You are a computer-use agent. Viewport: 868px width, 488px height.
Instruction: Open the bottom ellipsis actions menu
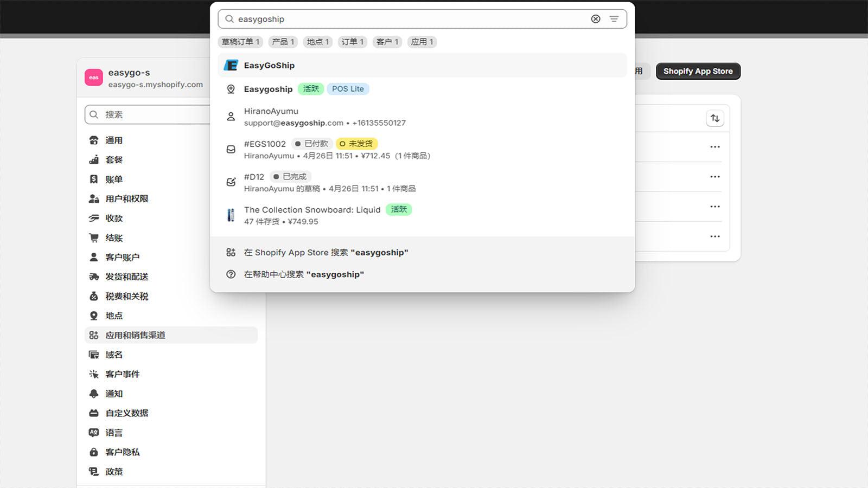(715, 236)
